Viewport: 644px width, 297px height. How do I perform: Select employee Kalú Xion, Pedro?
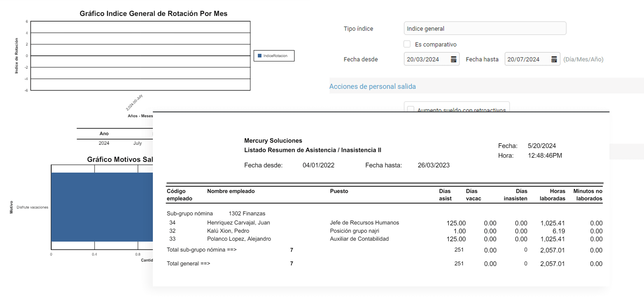tap(228, 231)
